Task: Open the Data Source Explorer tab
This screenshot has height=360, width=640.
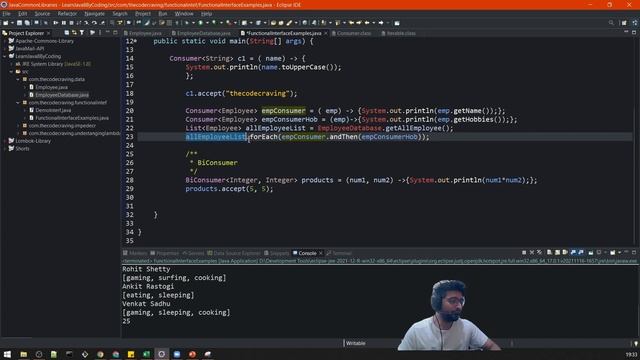Action: pos(233,253)
